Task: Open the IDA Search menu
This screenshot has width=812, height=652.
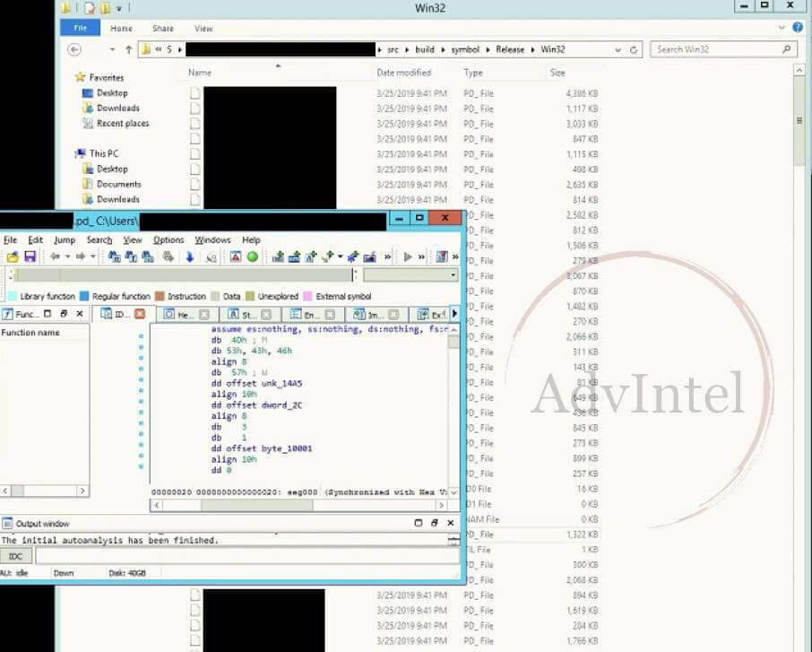Action: [x=99, y=240]
